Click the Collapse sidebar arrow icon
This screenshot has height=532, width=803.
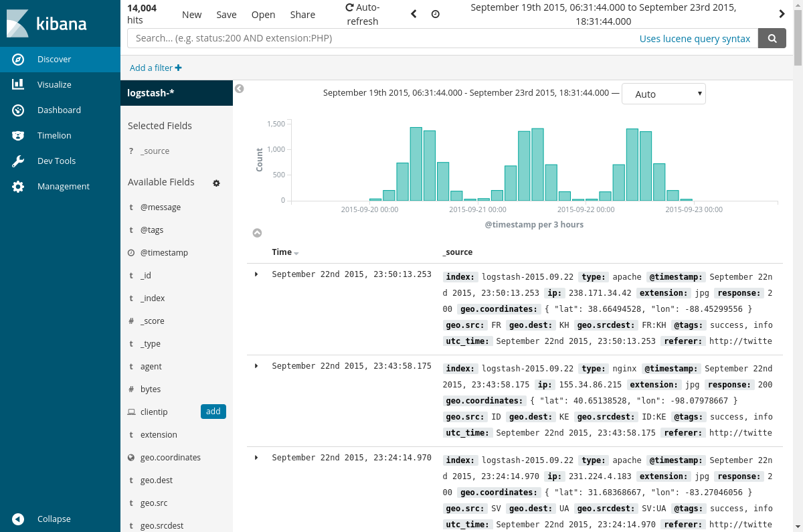[x=19, y=519]
